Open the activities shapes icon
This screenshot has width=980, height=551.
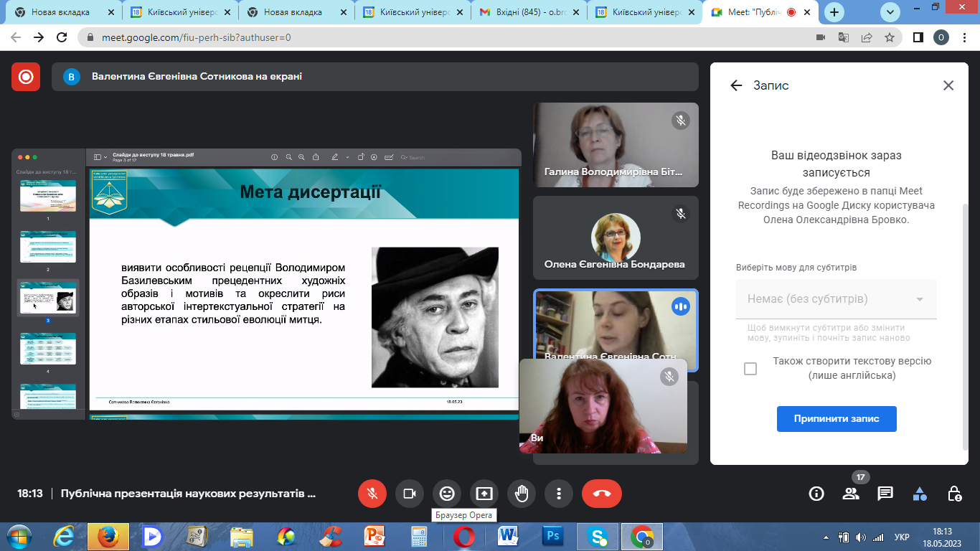[920, 494]
